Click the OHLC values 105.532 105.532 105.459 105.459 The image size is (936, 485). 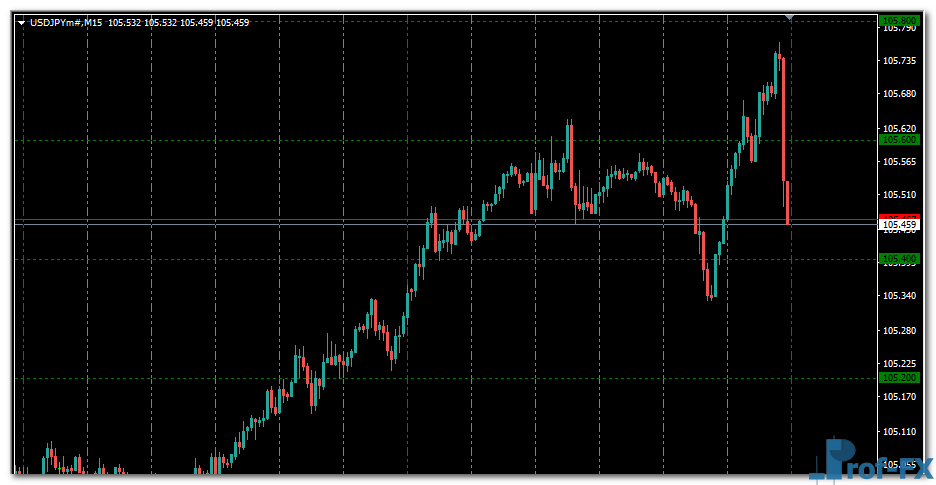click(x=179, y=23)
